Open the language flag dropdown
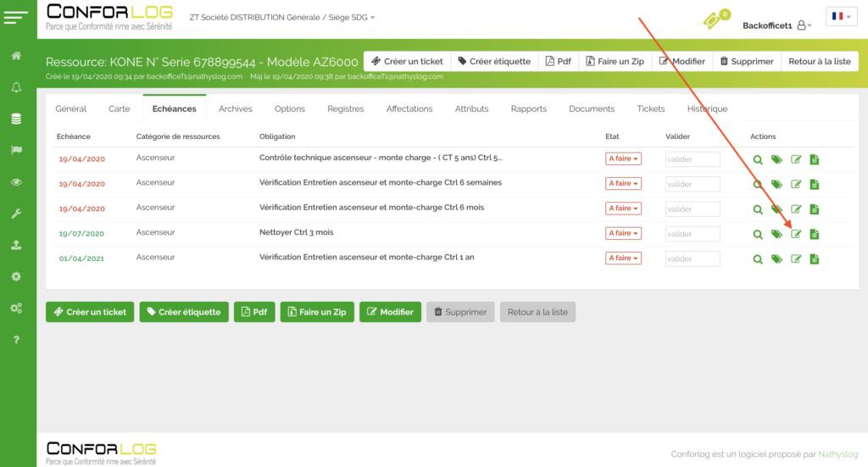The height and width of the screenshot is (467, 868). (x=843, y=17)
